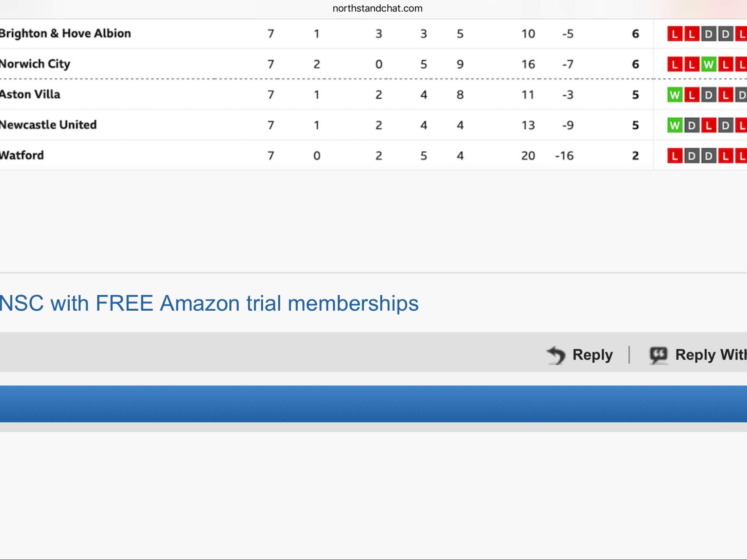Click the Reply With Quote speech bubble icon
Image resolution: width=747 pixels, height=560 pixels.
(658, 355)
